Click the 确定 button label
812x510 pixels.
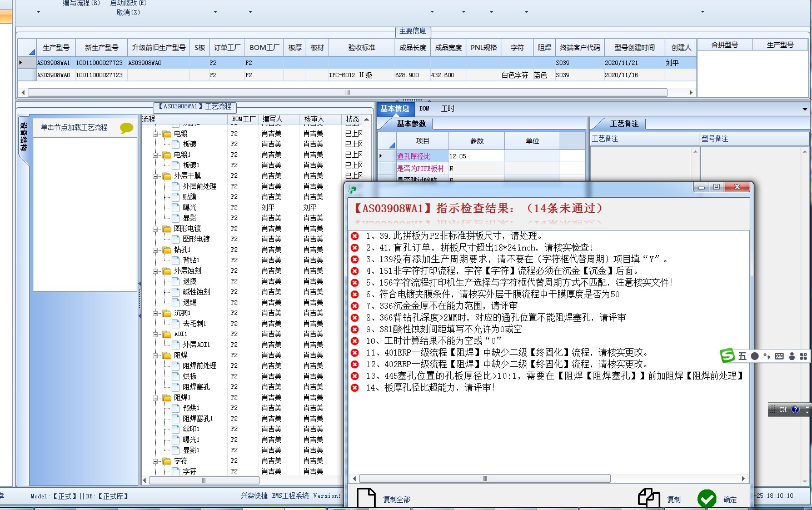click(x=730, y=499)
